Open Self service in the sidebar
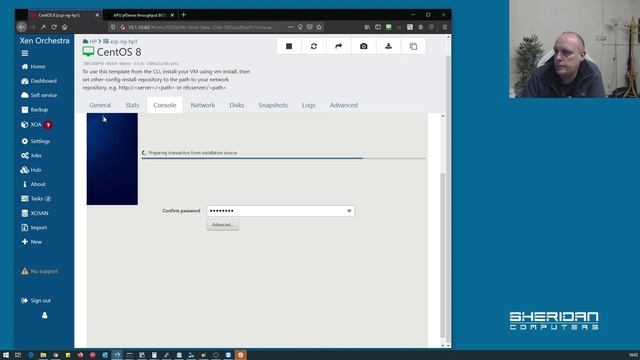This screenshot has width=640, height=360. coord(39,95)
